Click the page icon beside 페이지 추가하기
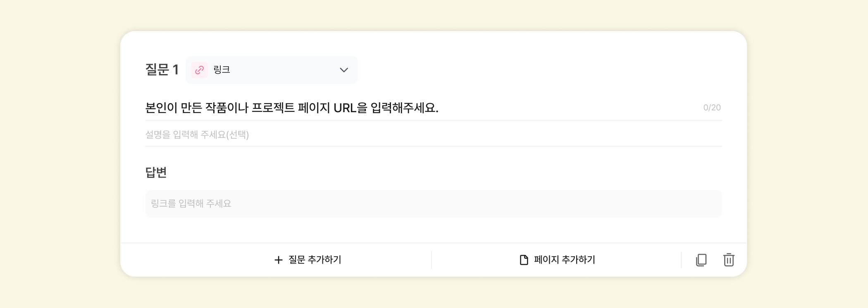The height and width of the screenshot is (308, 868). pos(524,260)
